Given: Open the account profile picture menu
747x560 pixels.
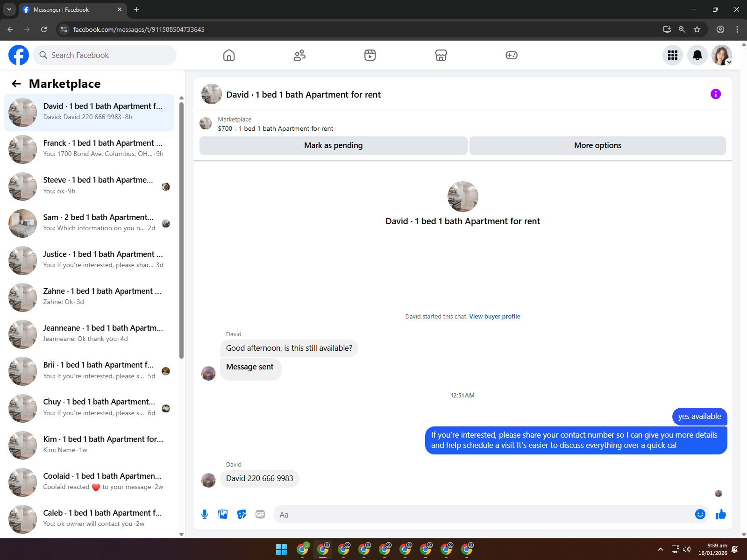Looking at the screenshot, I should (722, 55).
